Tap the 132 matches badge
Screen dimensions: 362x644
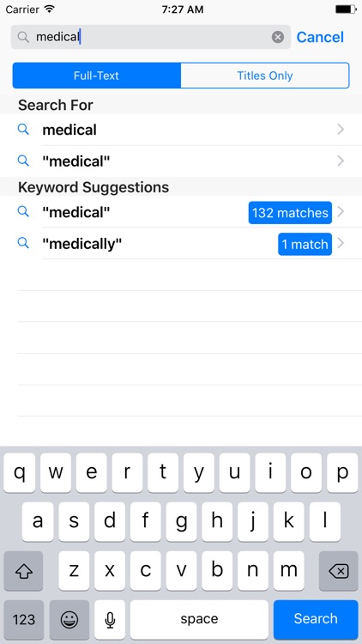290,213
